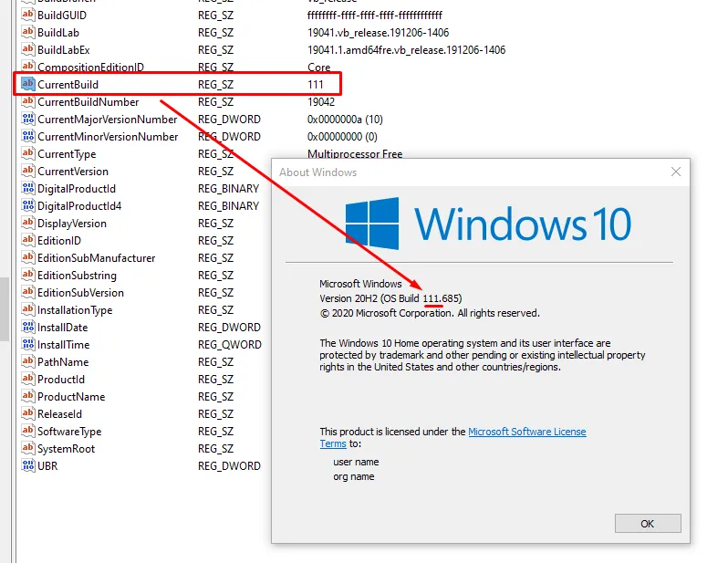The image size is (728, 563).
Task: Click the CompositionEditionID value name
Action: click(x=90, y=68)
